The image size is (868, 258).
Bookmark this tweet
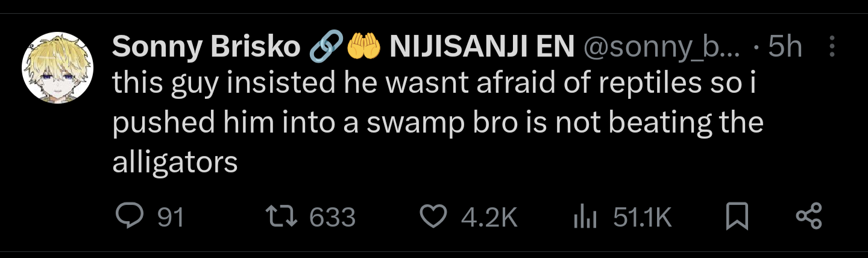737,216
